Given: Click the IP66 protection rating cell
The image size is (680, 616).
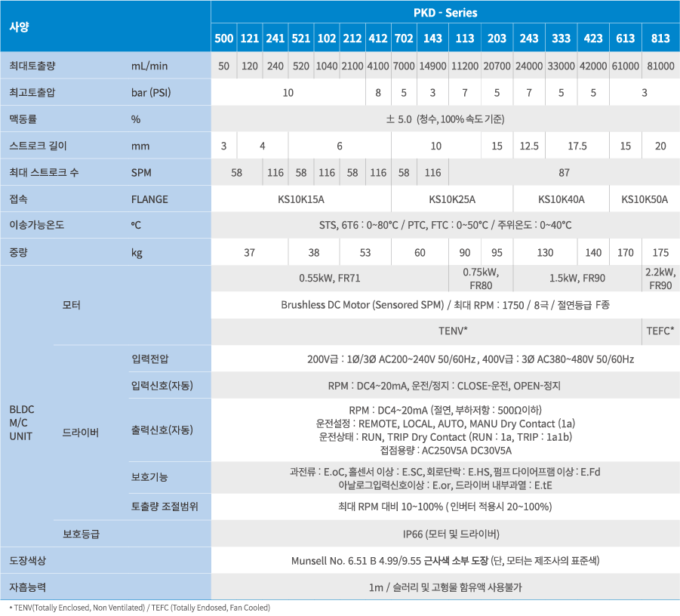Looking at the screenshot, I should pos(445,534).
